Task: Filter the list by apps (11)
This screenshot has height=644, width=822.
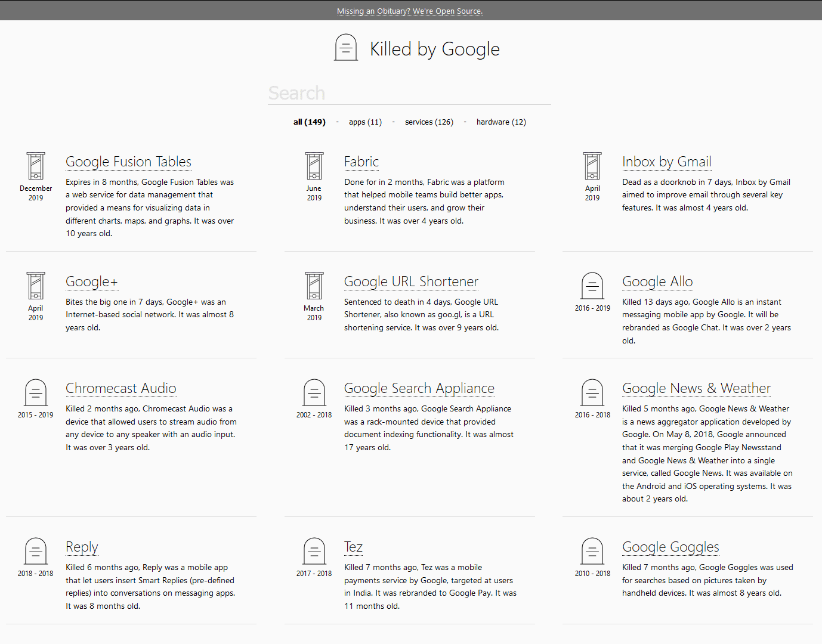Action: point(365,122)
